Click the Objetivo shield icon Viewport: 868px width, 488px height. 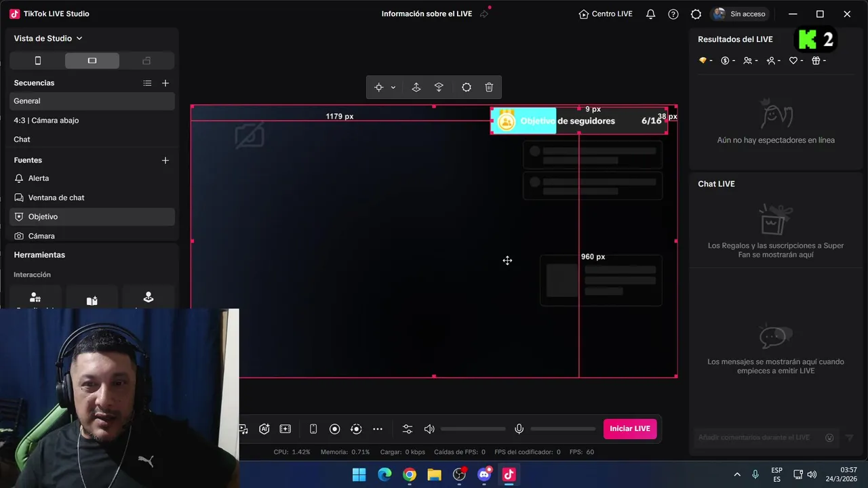(19, 217)
